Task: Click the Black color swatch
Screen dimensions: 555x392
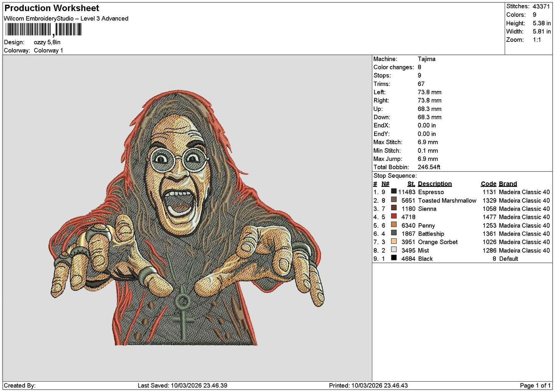Action: pos(394,258)
